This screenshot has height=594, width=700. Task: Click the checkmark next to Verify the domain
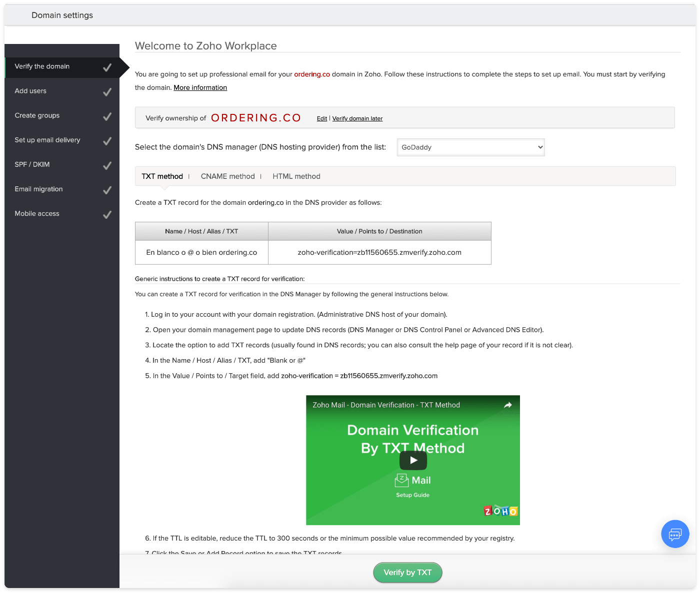point(107,67)
